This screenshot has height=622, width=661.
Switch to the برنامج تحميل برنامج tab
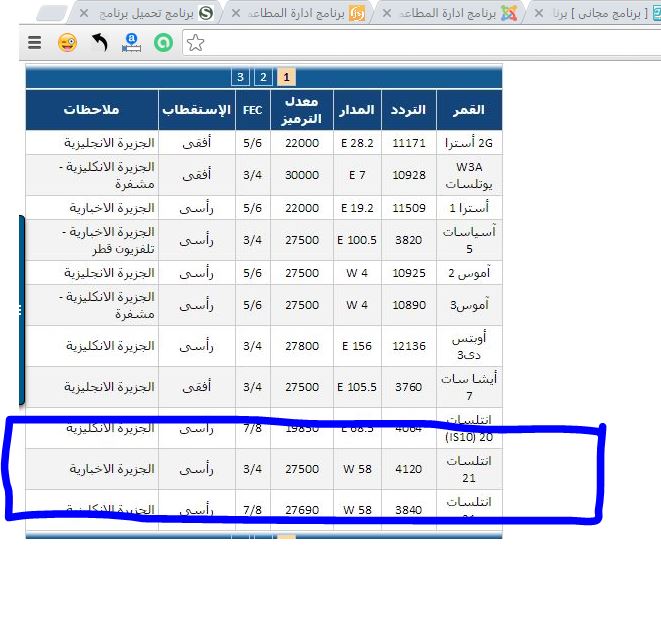coord(147,13)
